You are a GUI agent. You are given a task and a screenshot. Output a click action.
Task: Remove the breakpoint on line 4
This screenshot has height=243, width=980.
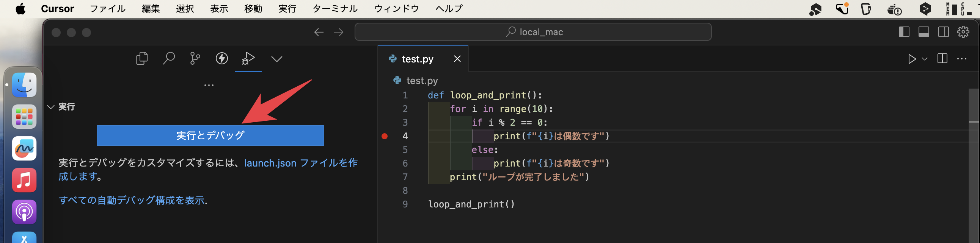click(385, 136)
